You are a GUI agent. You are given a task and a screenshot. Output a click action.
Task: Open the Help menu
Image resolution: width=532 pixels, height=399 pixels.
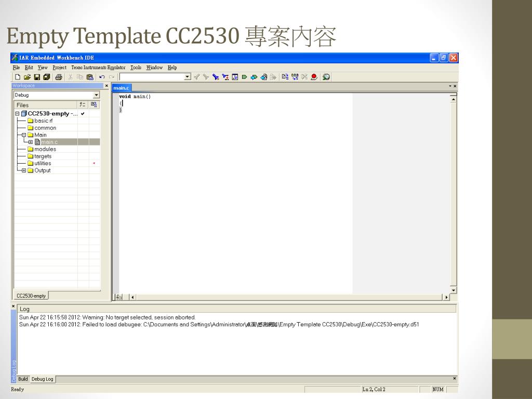point(172,68)
